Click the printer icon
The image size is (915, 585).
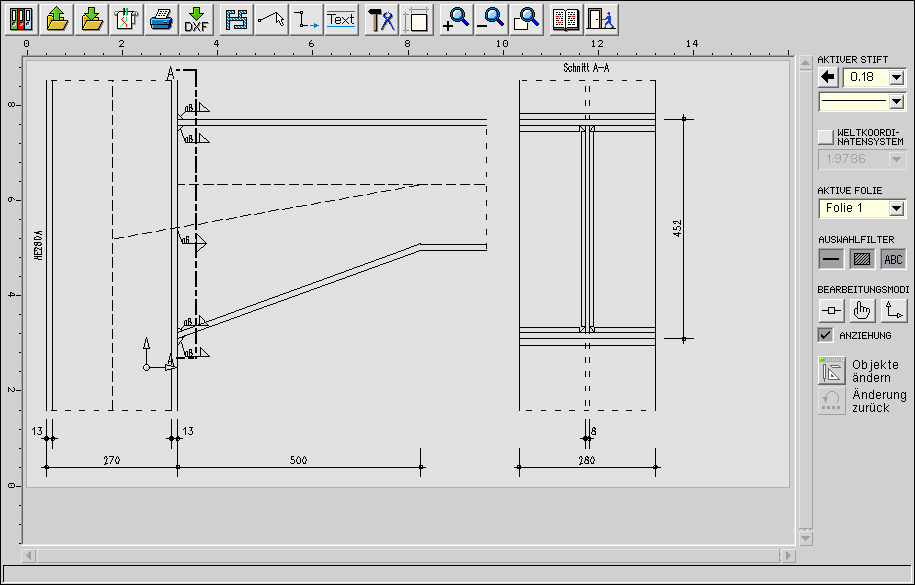[x=161, y=18]
